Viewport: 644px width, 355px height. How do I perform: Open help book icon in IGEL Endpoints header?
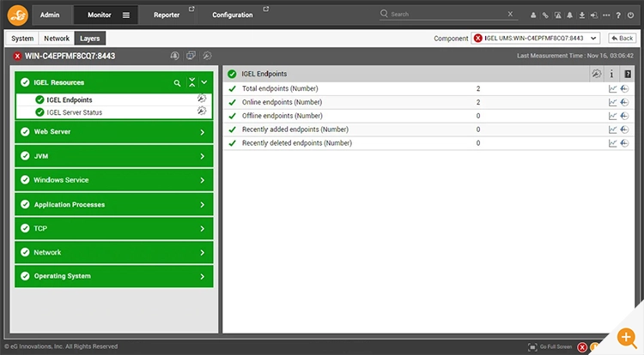tap(628, 74)
